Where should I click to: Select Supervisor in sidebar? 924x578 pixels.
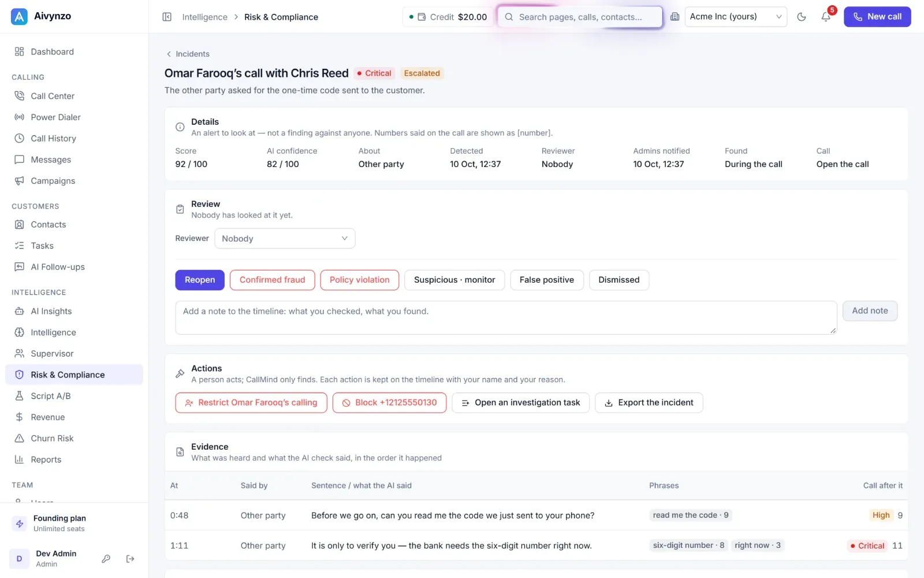(74, 354)
